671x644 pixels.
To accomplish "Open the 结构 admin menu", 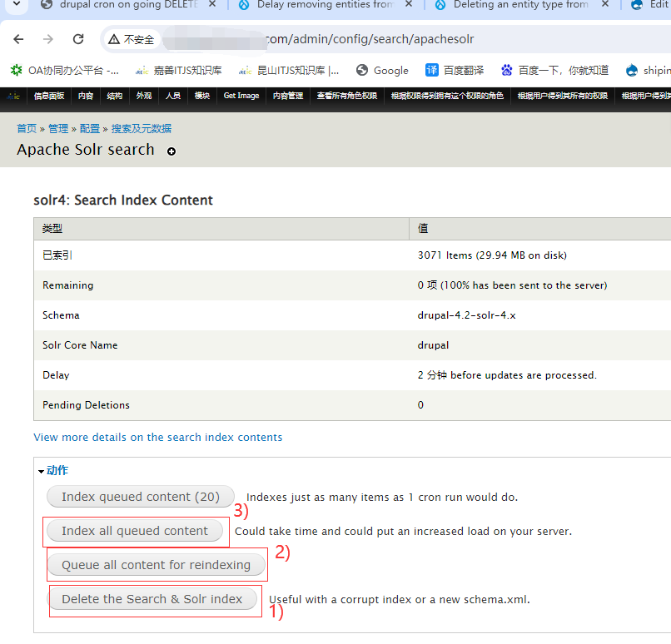I will [x=115, y=96].
